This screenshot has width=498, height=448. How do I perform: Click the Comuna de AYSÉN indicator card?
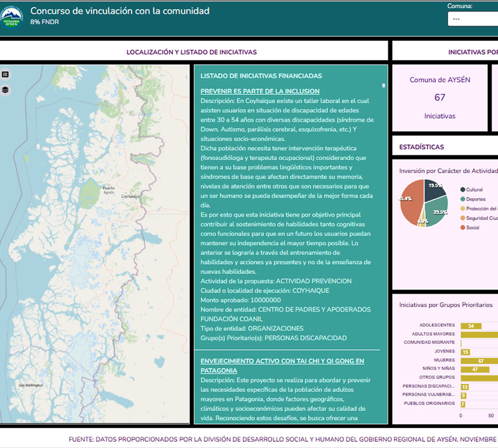pyautogui.click(x=439, y=98)
